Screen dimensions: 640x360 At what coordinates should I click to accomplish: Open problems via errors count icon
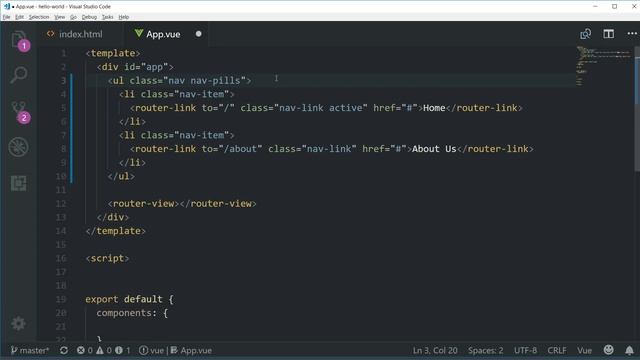pyautogui.click(x=84, y=350)
